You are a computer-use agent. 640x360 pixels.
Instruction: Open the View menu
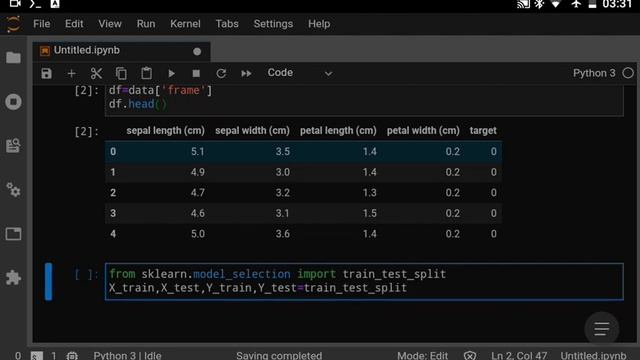pyautogui.click(x=110, y=24)
